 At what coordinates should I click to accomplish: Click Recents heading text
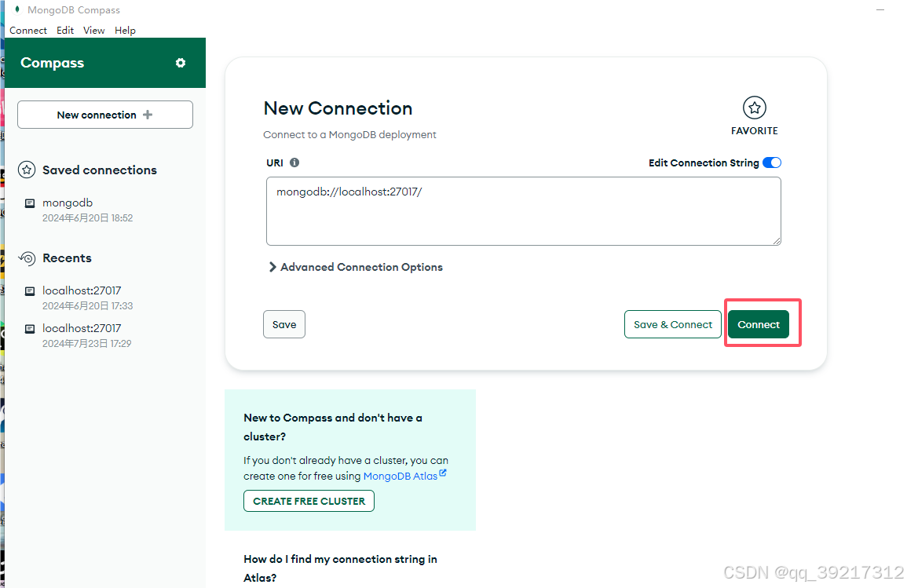pyautogui.click(x=67, y=257)
